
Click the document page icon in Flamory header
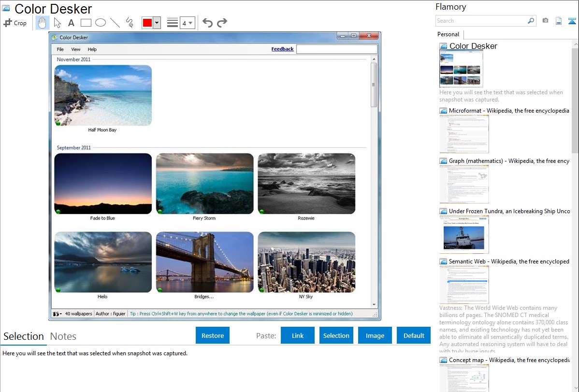coord(559,21)
